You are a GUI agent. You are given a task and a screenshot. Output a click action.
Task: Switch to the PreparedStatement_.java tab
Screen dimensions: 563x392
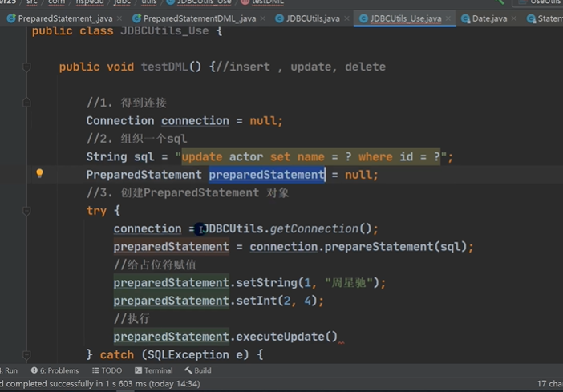65,18
